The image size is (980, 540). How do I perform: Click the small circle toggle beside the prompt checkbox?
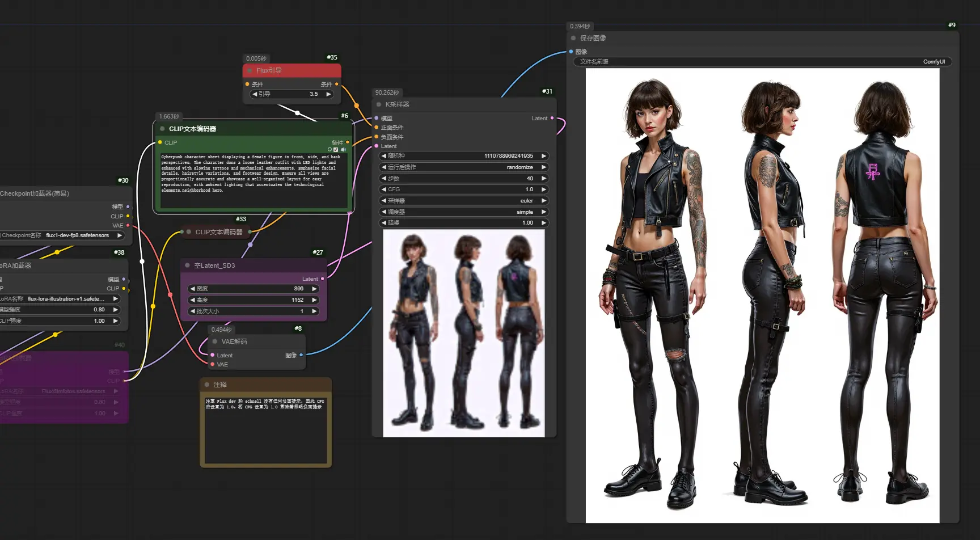tap(330, 150)
